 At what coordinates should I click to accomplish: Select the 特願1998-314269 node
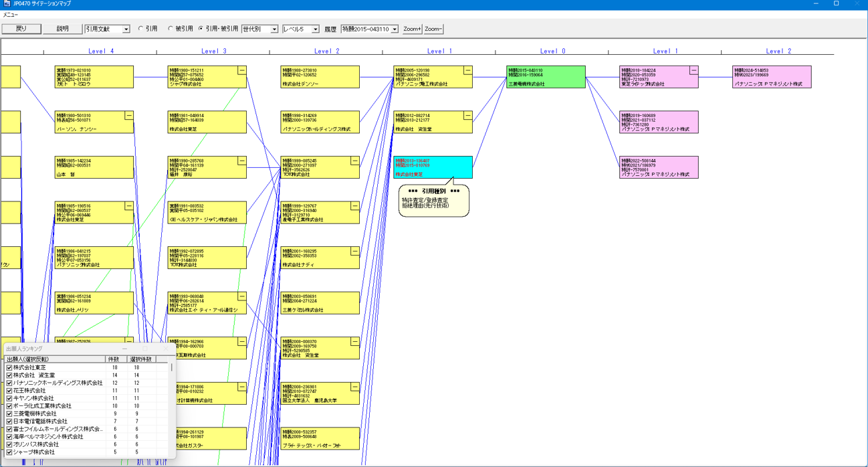320,122
